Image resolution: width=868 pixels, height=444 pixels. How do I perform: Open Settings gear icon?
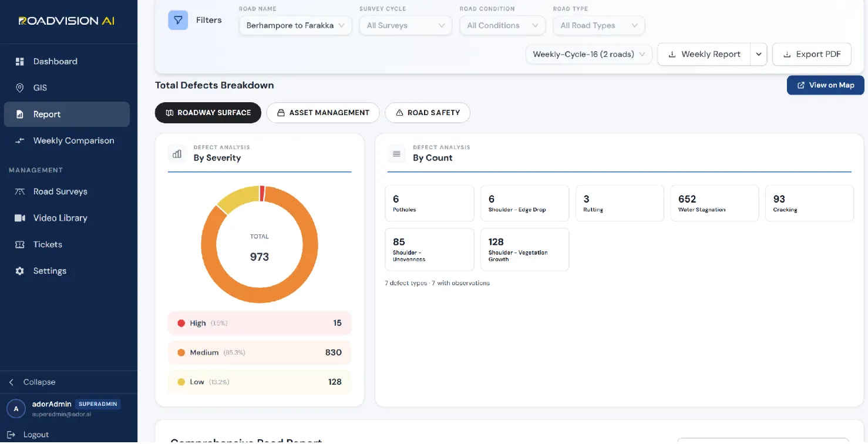(20, 271)
